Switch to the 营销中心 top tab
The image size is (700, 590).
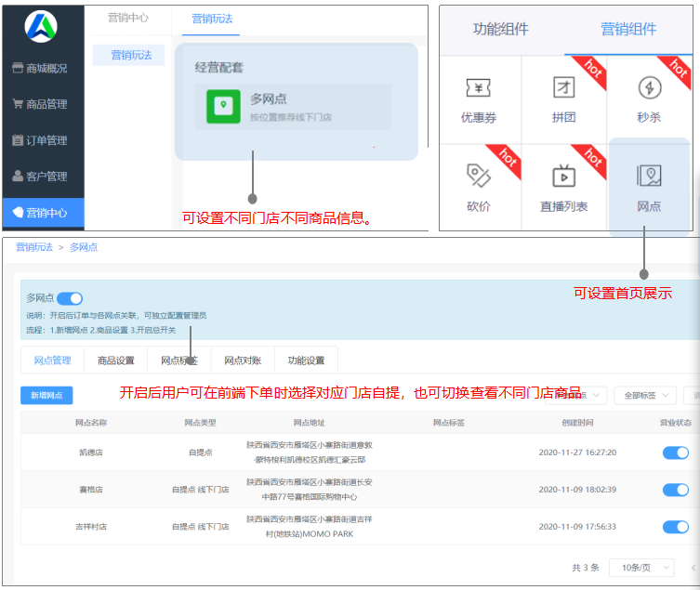pyautogui.click(x=127, y=18)
